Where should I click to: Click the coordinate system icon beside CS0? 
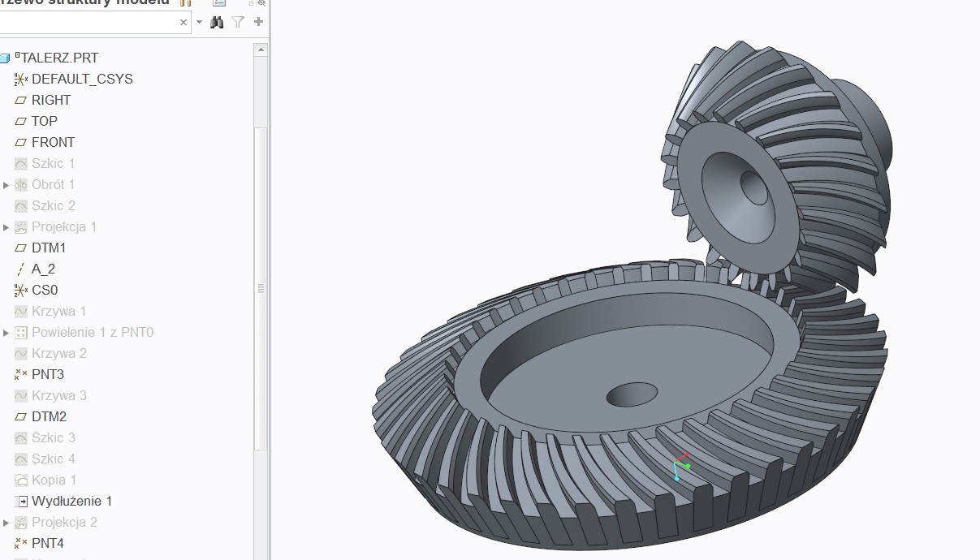tap(21, 291)
